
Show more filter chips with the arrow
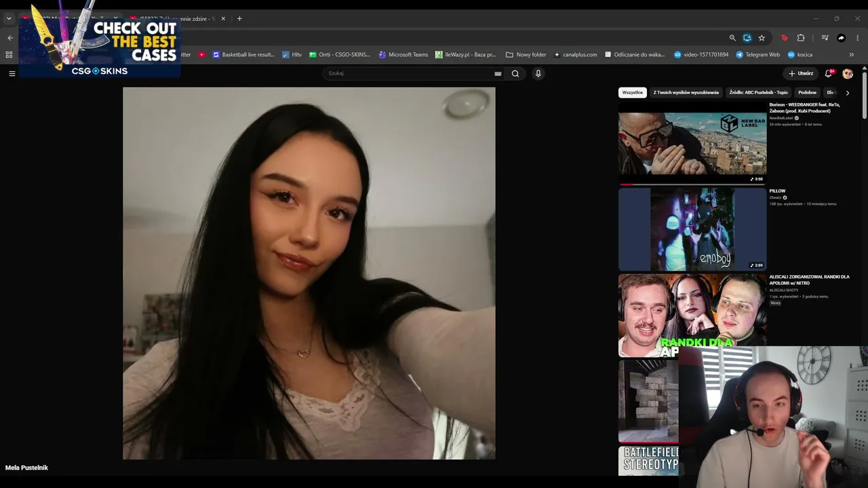(x=847, y=93)
